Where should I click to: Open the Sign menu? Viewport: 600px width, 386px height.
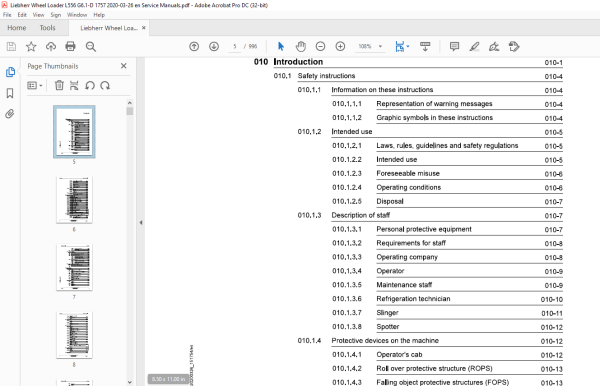pos(56,15)
